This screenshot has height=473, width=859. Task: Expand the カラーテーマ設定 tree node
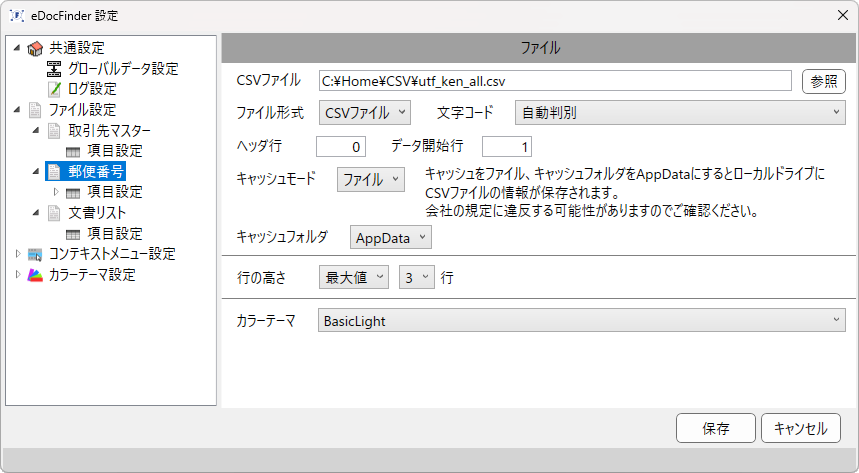point(18,275)
